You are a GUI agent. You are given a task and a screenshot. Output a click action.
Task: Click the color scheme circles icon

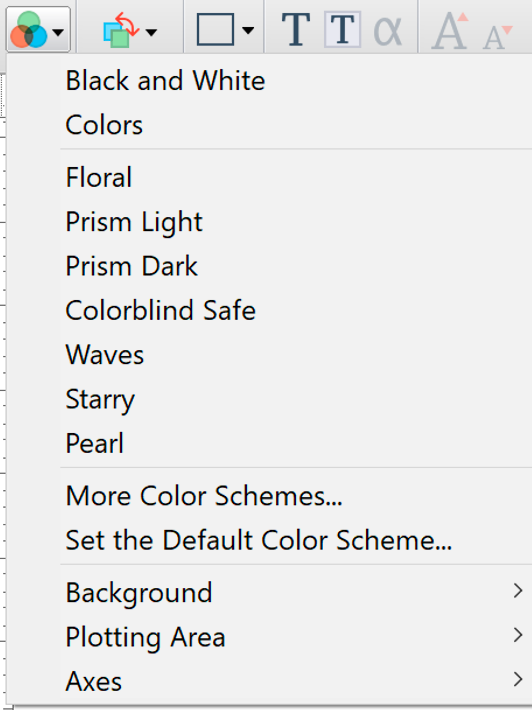29,30
